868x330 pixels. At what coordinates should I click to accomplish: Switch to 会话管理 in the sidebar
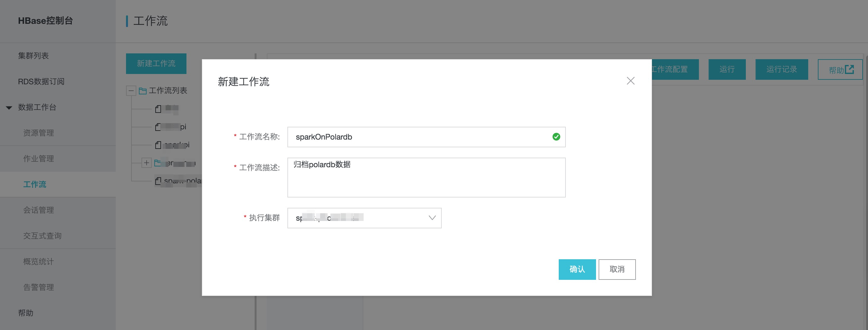click(38, 210)
